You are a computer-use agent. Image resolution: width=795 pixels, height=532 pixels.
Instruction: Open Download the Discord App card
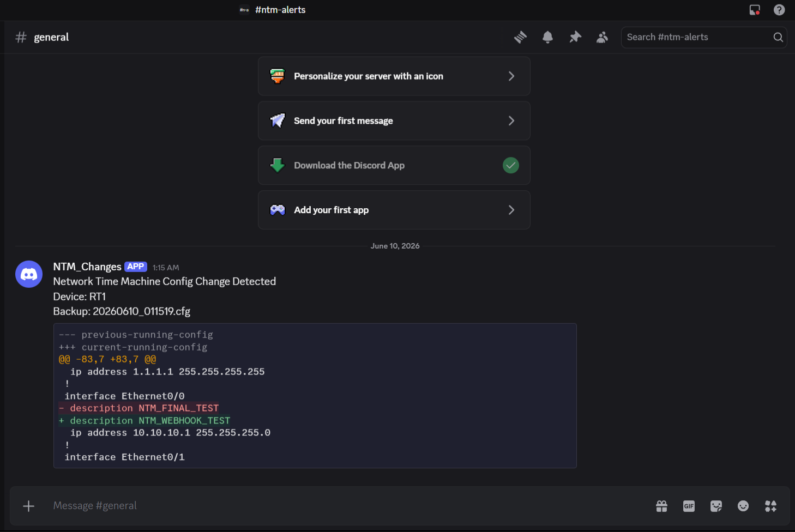pos(394,165)
